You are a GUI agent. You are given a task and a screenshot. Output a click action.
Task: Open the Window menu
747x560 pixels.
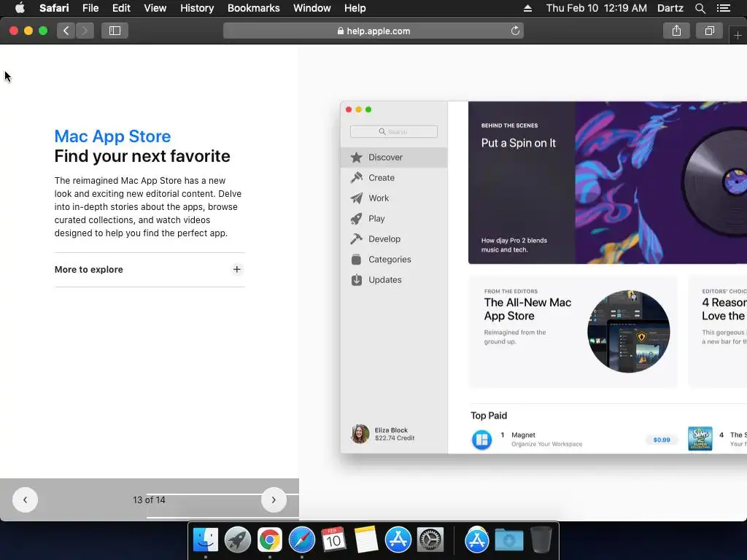(311, 8)
